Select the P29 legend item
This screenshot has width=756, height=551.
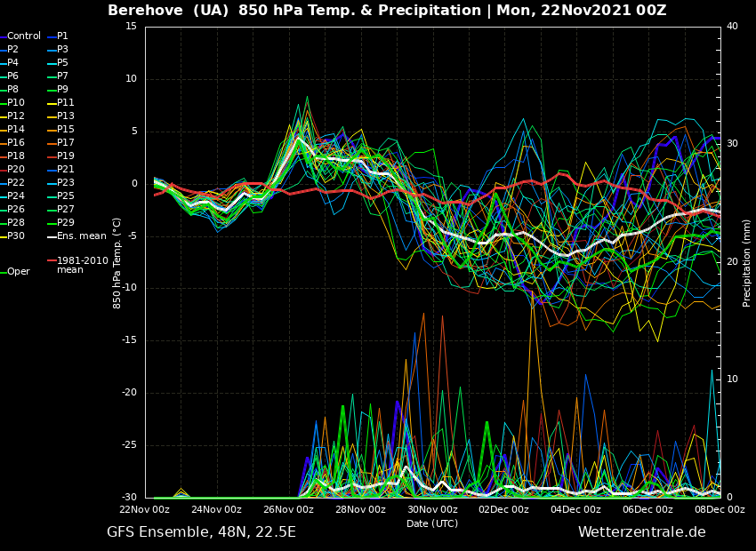pos(66,223)
